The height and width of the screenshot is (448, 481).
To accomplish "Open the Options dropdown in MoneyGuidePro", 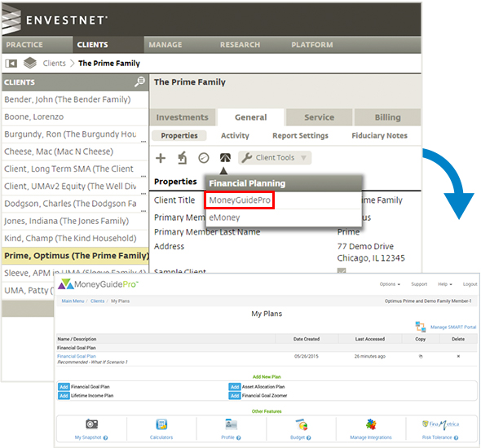I will pyautogui.click(x=390, y=284).
